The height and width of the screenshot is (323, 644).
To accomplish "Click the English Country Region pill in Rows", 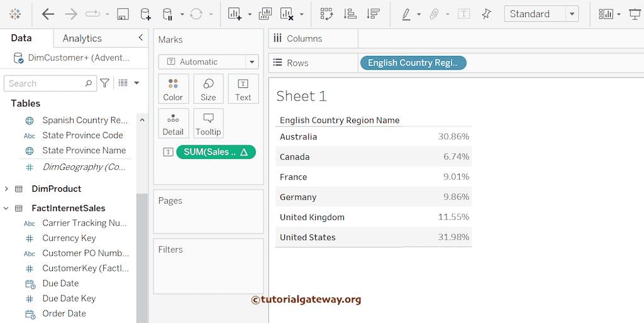I will [x=413, y=63].
